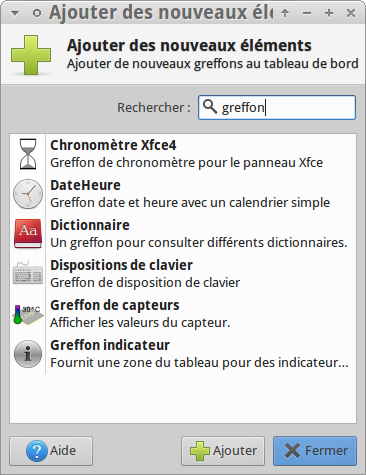Click the magnifier icon in search field
Screen dimensions: 366x475
point(210,107)
